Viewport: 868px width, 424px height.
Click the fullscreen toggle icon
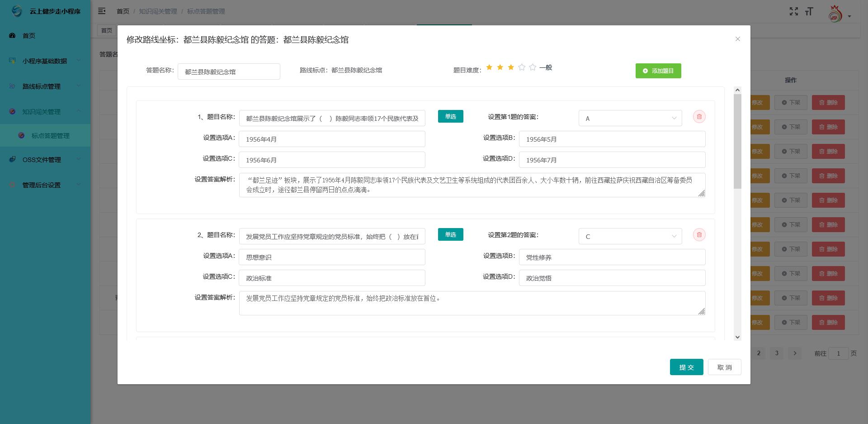(x=793, y=11)
